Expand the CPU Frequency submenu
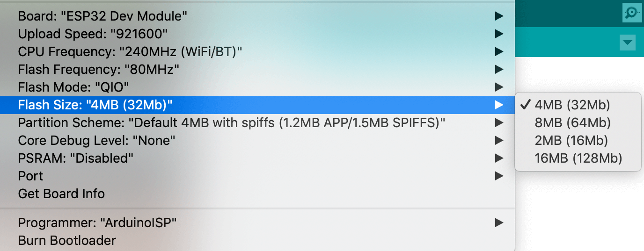The width and height of the screenshot is (644, 251). [x=130, y=51]
